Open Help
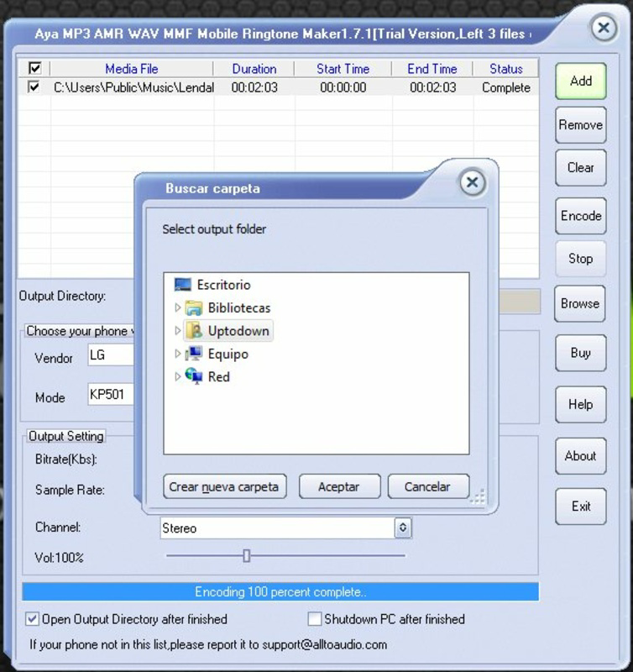 581,404
